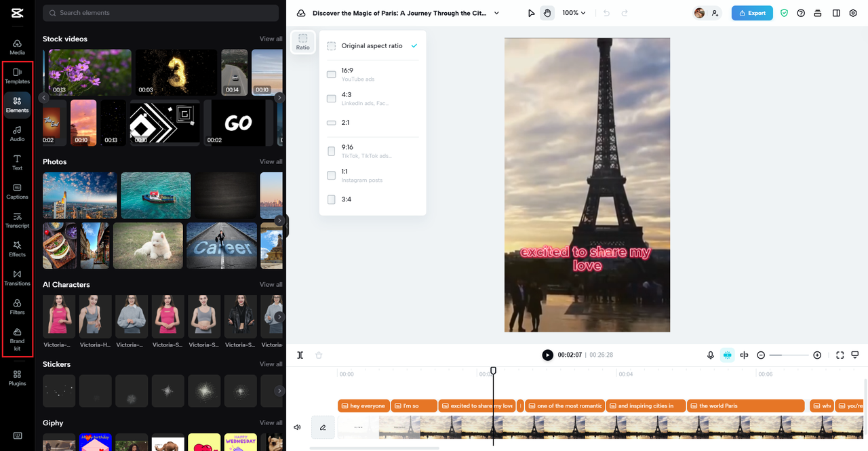868x451 pixels.
Task: View all AI Characters
Action: [271, 284]
